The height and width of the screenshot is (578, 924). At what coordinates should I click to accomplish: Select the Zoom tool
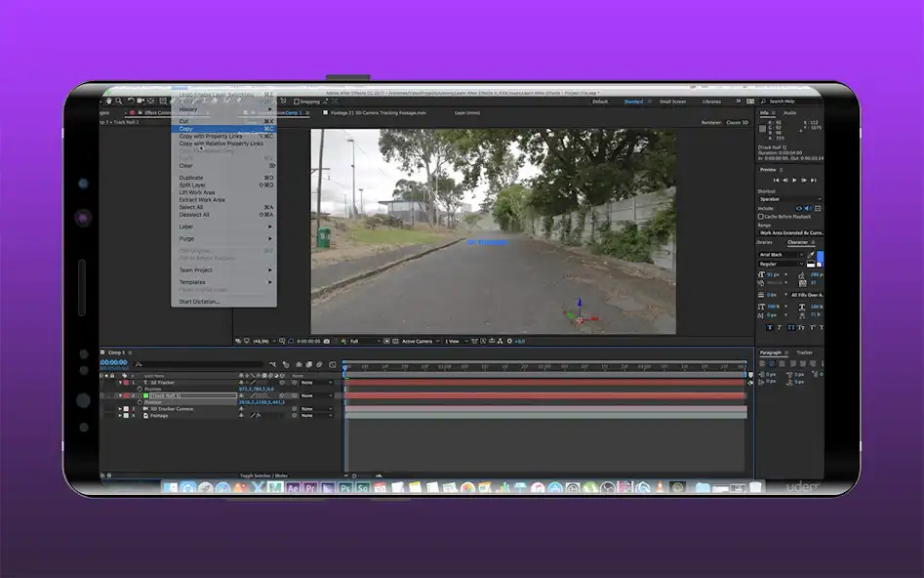tap(117, 102)
